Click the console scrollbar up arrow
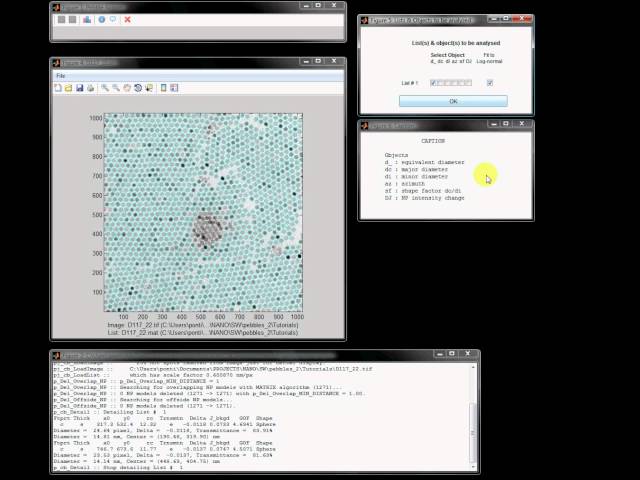The height and width of the screenshot is (480, 640). tap(473, 367)
